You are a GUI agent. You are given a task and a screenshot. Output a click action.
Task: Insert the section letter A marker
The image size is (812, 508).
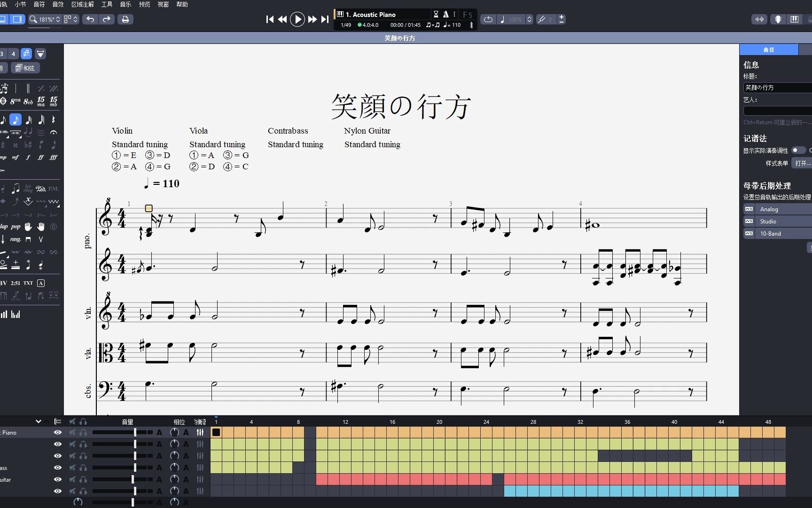point(41,283)
